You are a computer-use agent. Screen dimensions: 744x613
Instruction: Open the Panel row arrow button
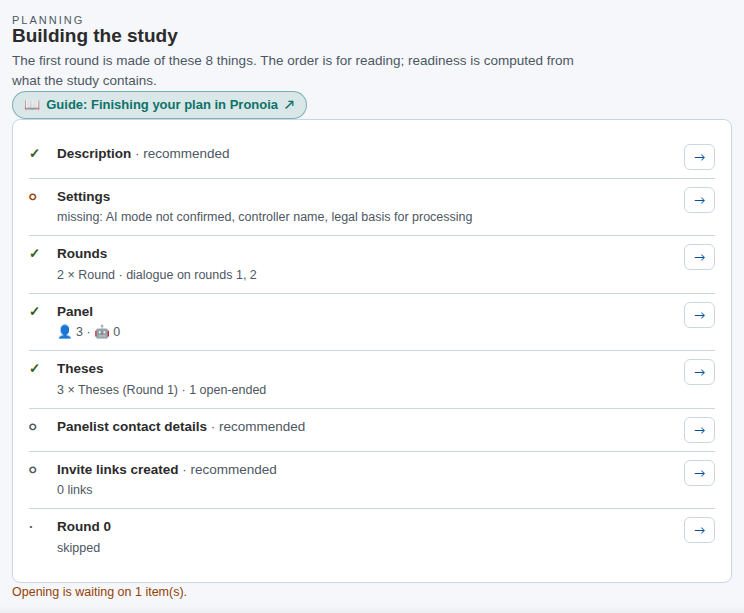point(699,315)
